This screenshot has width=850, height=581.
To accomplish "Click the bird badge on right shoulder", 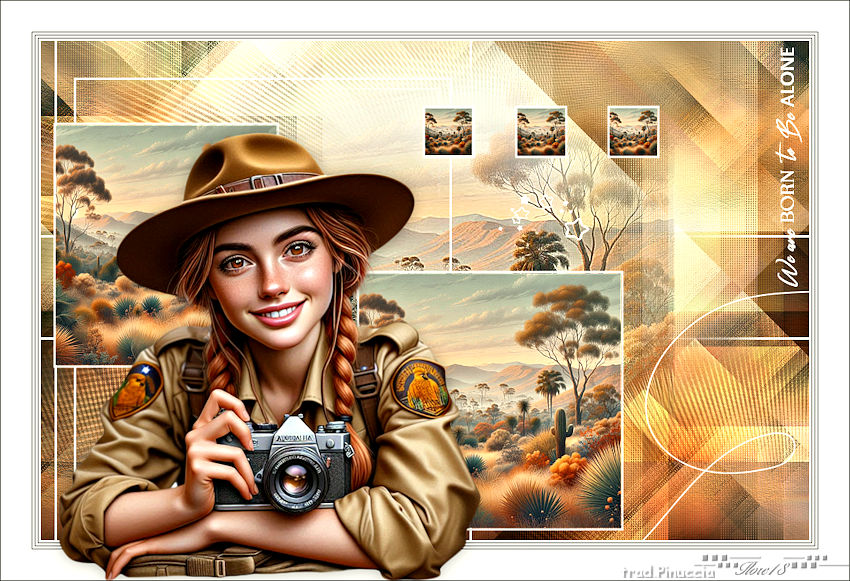I will click(x=421, y=388).
